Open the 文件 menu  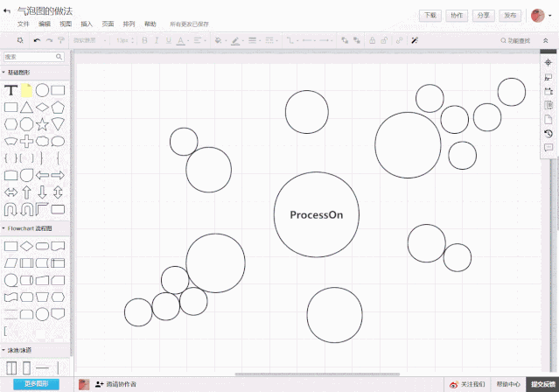[23, 24]
